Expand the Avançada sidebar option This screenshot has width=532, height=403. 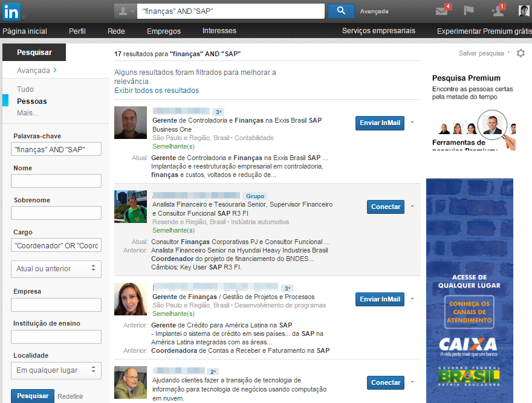pos(37,71)
